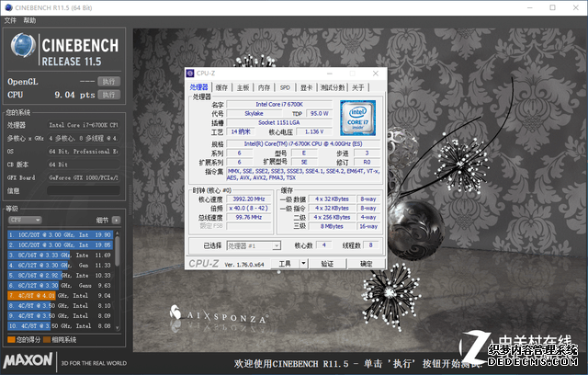Switch to the 测试分数 tab in CPU-Z

click(333, 87)
